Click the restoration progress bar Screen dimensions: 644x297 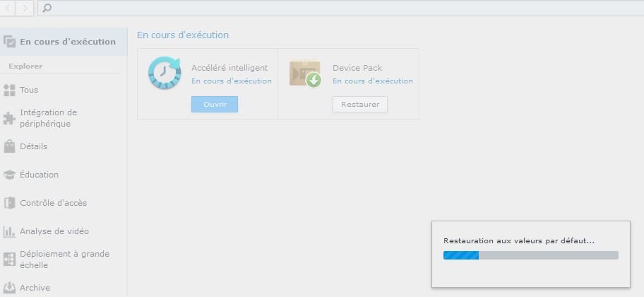pos(530,255)
